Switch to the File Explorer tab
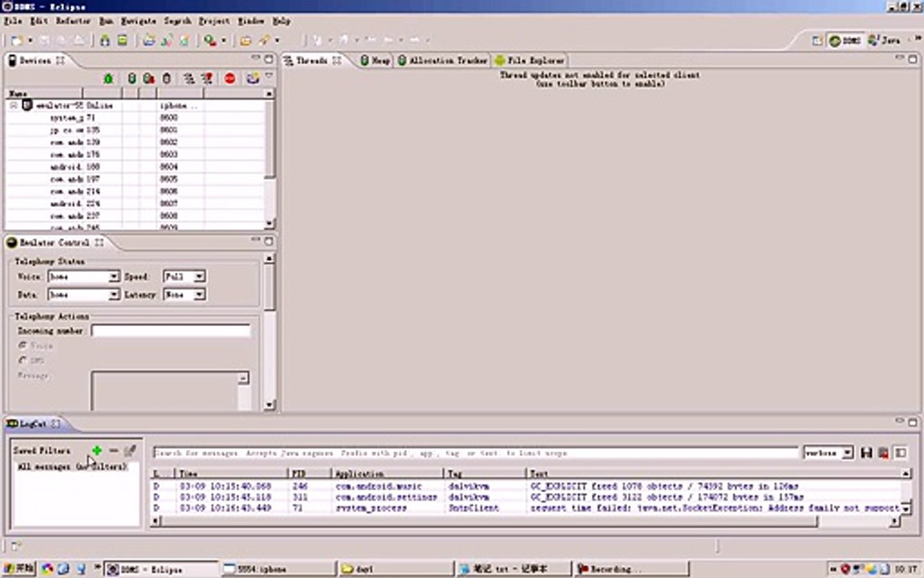This screenshot has height=578, width=924. [529, 60]
